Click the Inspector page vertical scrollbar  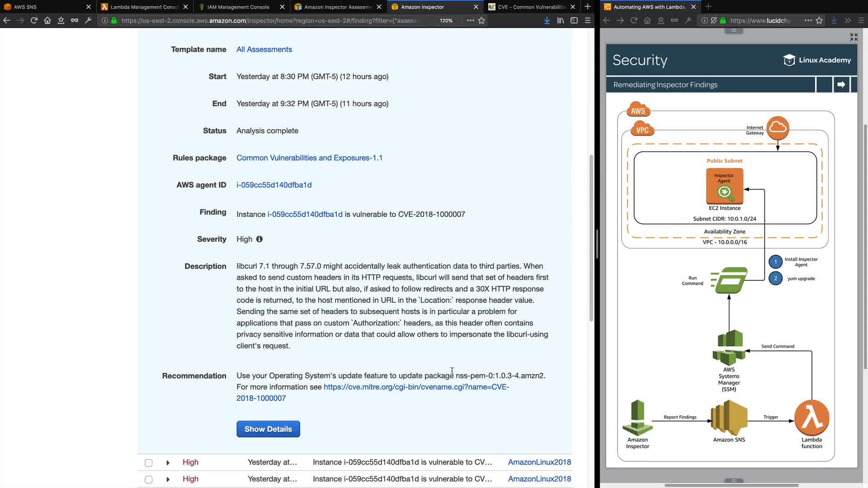click(591, 237)
